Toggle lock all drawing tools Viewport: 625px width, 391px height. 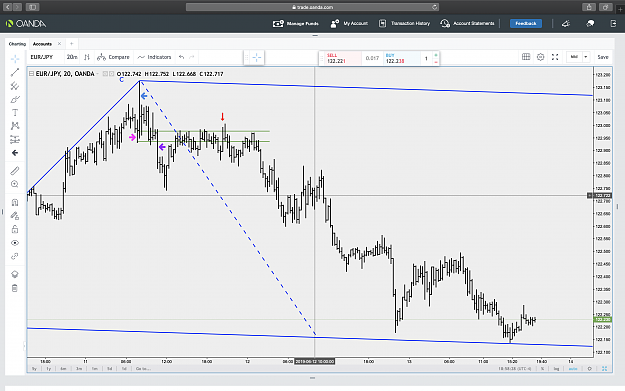(15, 229)
